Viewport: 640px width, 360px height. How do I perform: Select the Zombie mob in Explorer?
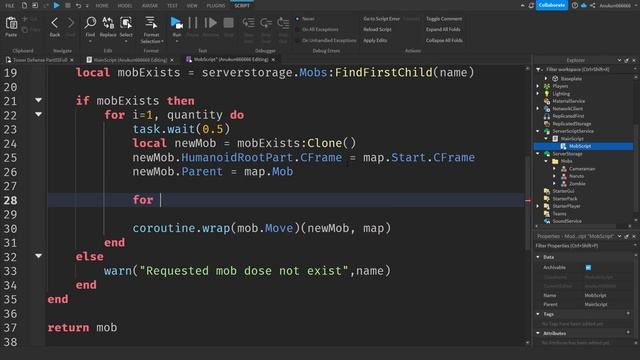click(x=577, y=184)
